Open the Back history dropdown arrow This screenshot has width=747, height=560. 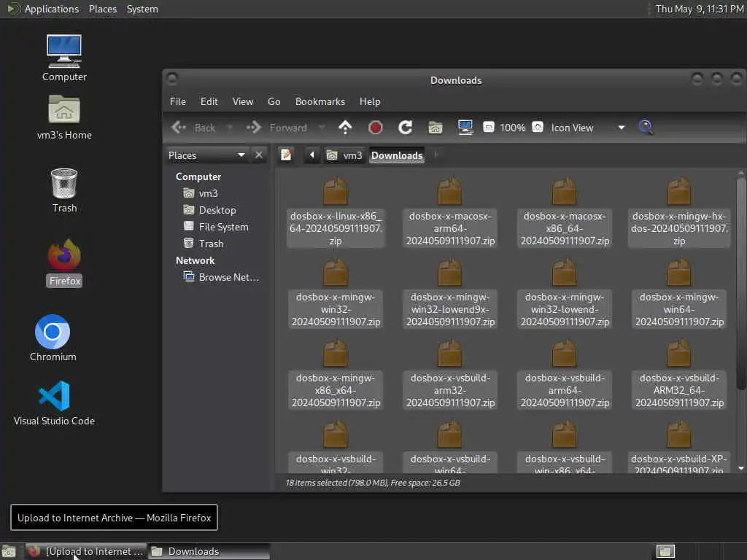(230, 128)
